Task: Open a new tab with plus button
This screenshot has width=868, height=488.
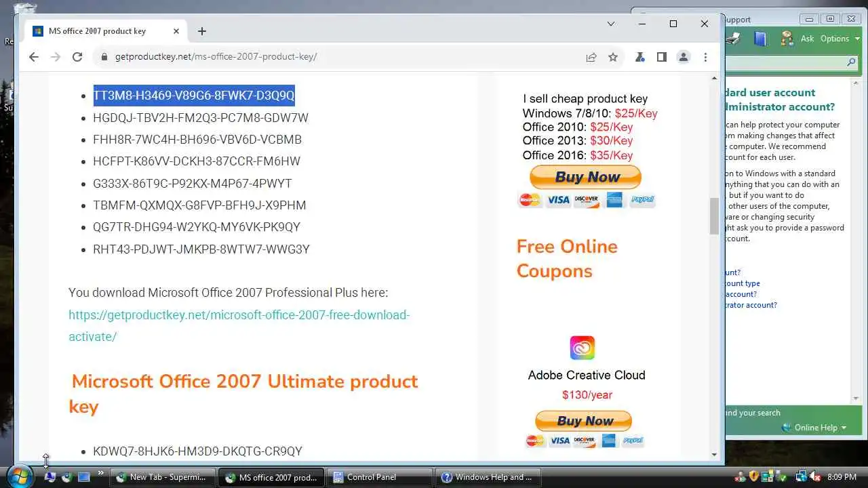Action: pos(202,31)
